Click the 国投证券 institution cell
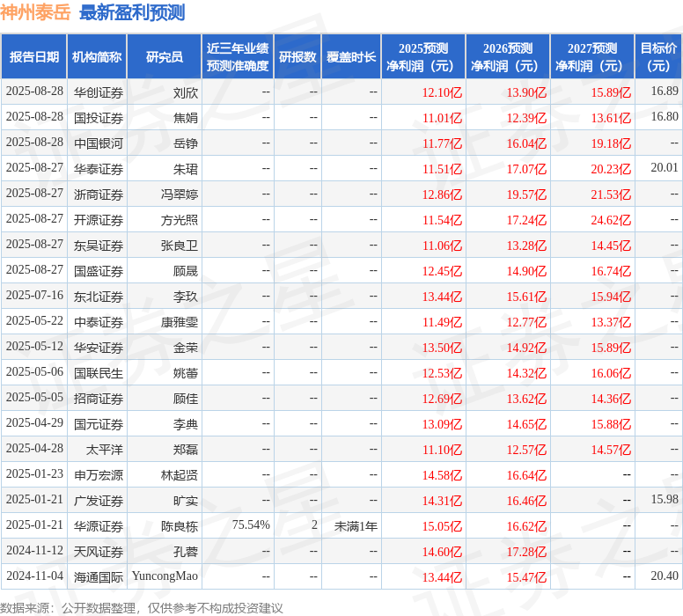 click(99, 118)
